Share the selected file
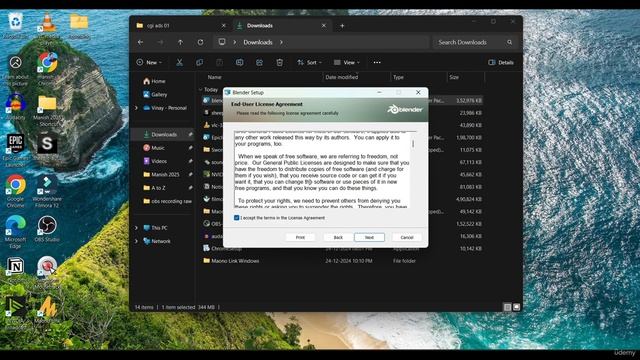 coord(259,62)
